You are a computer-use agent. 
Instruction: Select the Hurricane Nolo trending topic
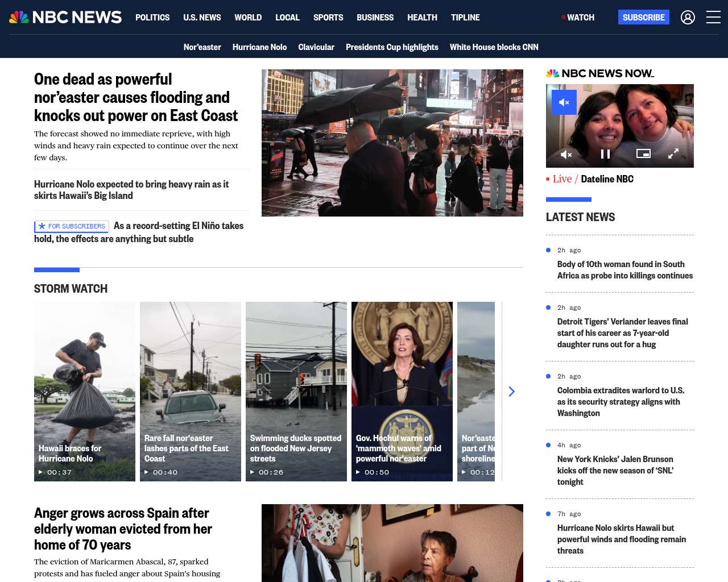[x=259, y=47]
